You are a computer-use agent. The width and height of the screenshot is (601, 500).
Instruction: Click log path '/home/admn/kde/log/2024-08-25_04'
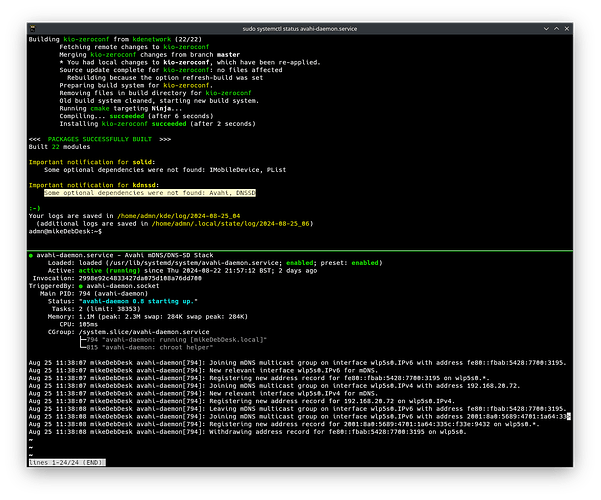pyautogui.click(x=179, y=216)
